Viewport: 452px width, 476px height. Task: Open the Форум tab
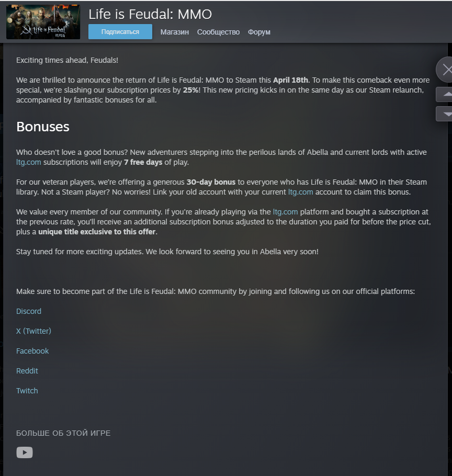259,32
